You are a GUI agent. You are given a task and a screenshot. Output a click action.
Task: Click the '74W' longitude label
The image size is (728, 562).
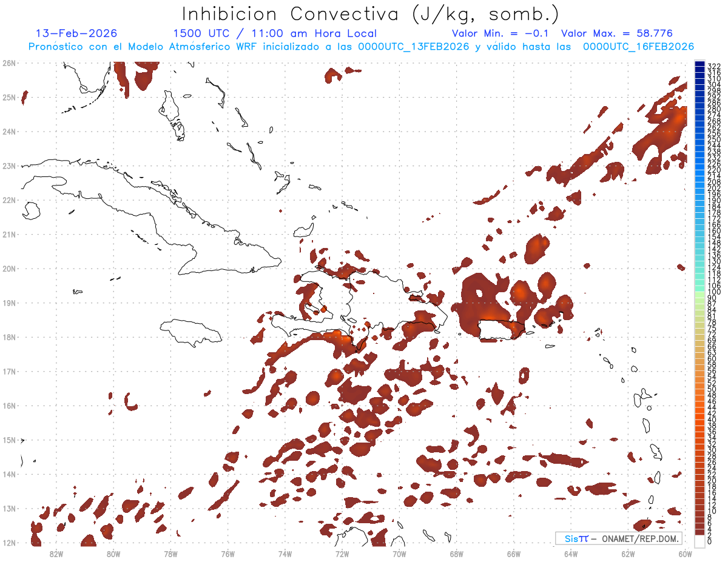coord(285,554)
